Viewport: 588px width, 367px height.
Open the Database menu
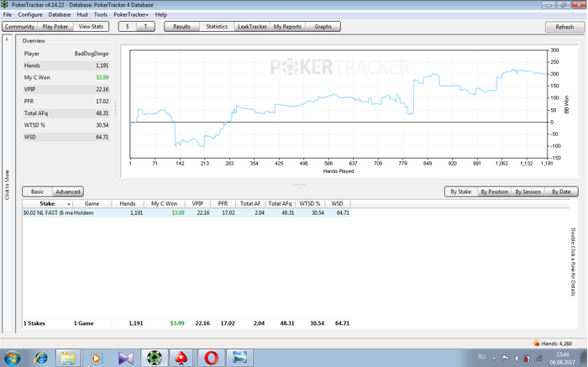coord(60,14)
